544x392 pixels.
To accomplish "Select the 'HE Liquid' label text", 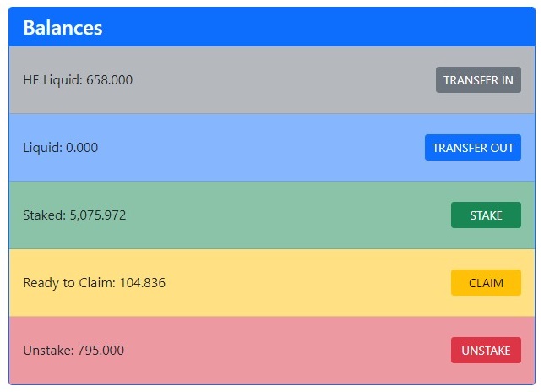I will coord(52,80).
